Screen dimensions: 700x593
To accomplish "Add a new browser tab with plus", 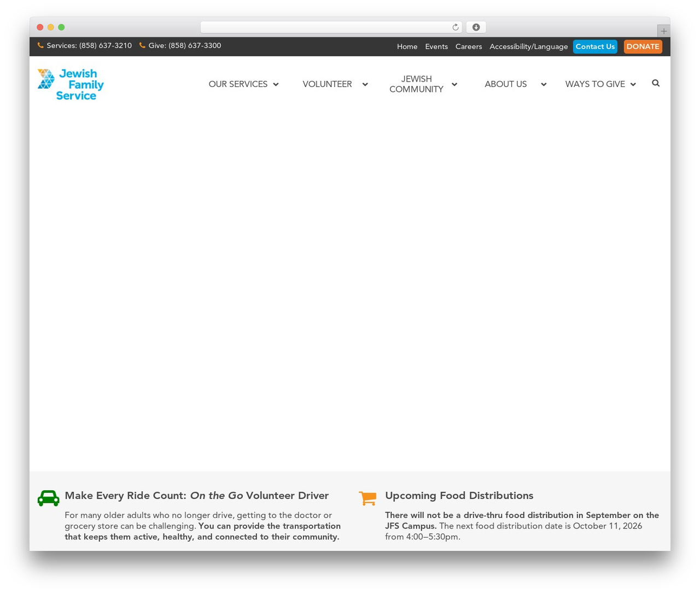I will [x=663, y=31].
